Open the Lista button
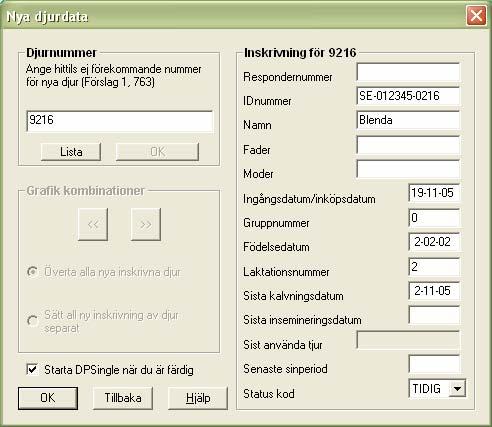The height and width of the screenshot is (427, 492). click(71, 152)
